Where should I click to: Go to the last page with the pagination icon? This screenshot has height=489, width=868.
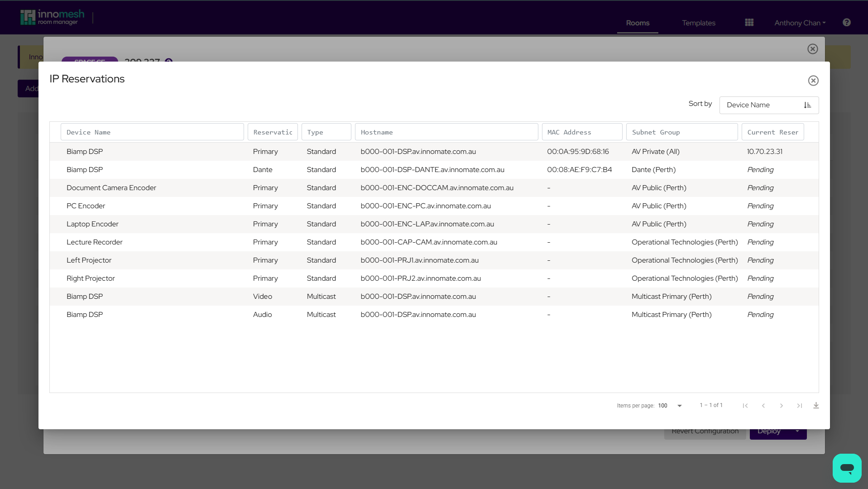point(799,406)
